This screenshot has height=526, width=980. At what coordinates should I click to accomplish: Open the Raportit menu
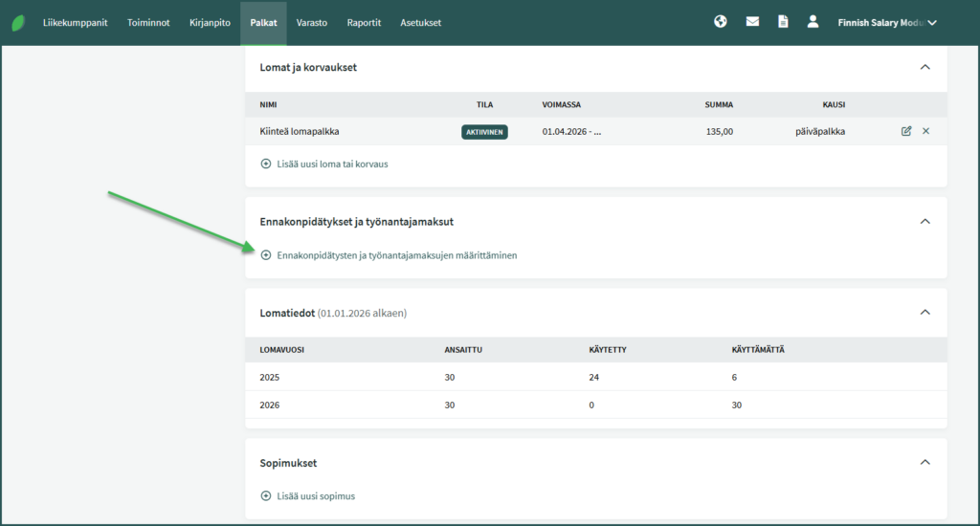pos(364,23)
